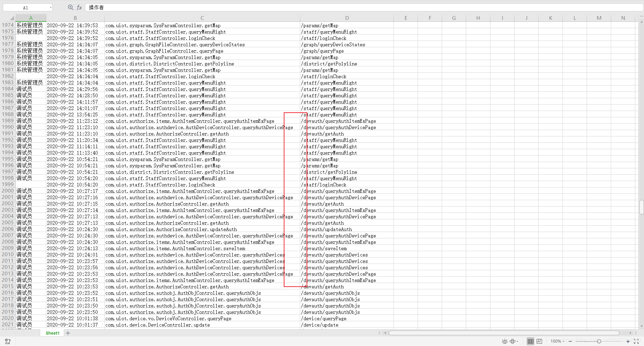Click the zoom slider handle
Screen dimensions: 644x346
pos(599,341)
